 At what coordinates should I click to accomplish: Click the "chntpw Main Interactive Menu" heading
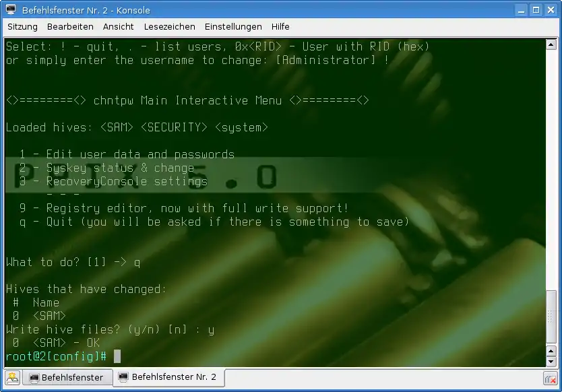187,100
